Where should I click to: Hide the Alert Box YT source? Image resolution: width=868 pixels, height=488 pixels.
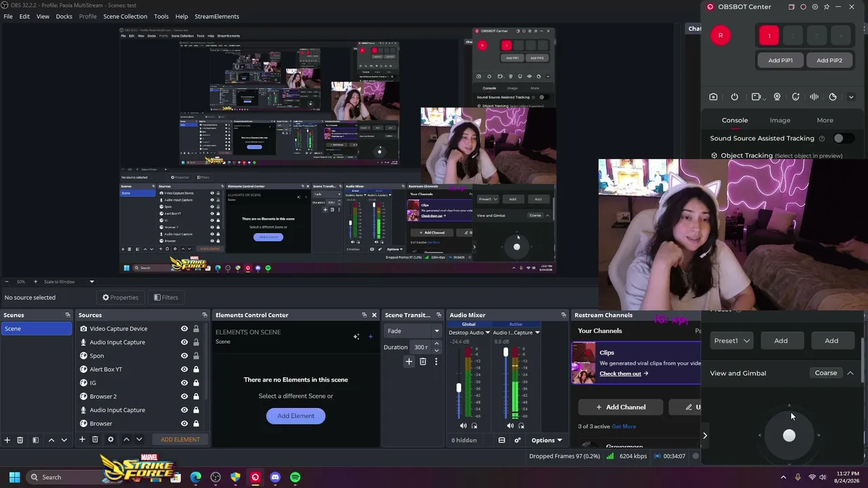[184, 369]
